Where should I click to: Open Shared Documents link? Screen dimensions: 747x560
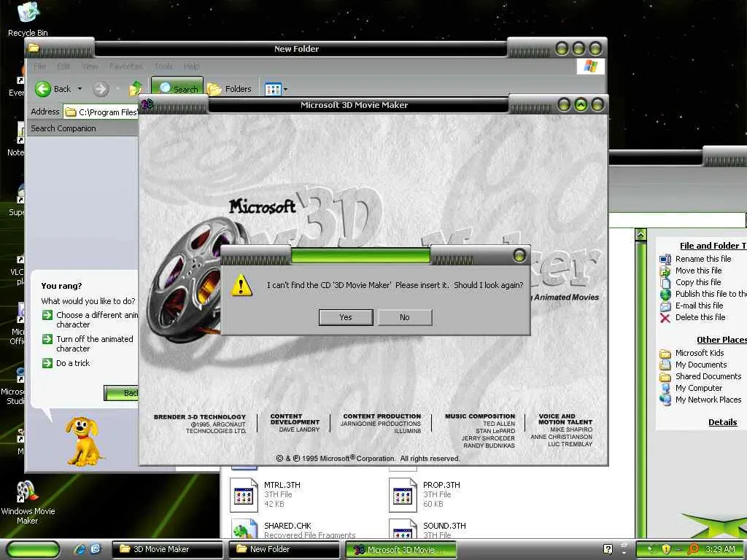[x=708, y=376]
